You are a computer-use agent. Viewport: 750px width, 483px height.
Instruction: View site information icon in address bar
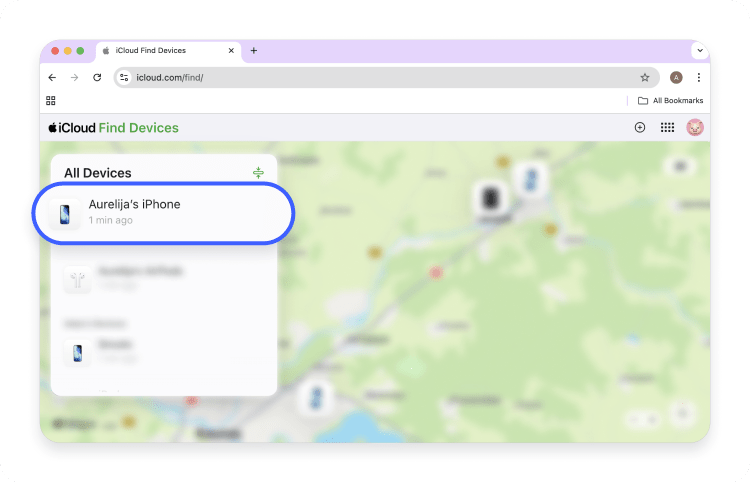(124, 77)
